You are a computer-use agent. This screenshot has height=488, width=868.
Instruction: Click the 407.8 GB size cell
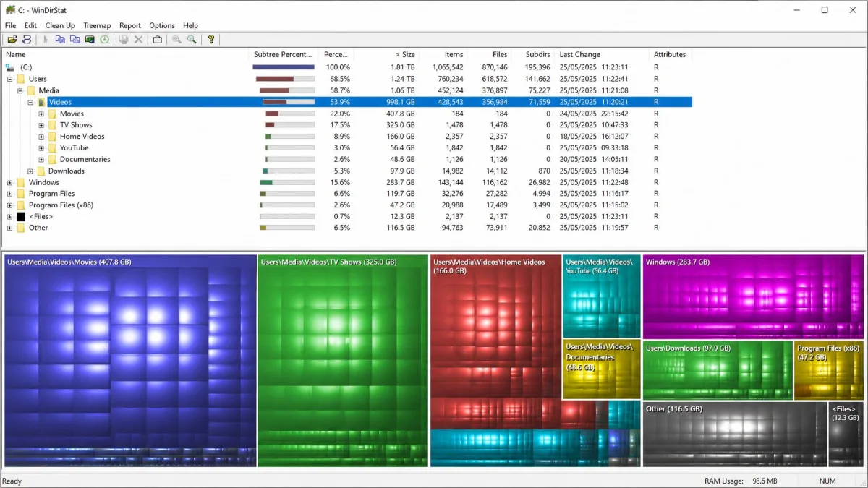click(400, 114)
